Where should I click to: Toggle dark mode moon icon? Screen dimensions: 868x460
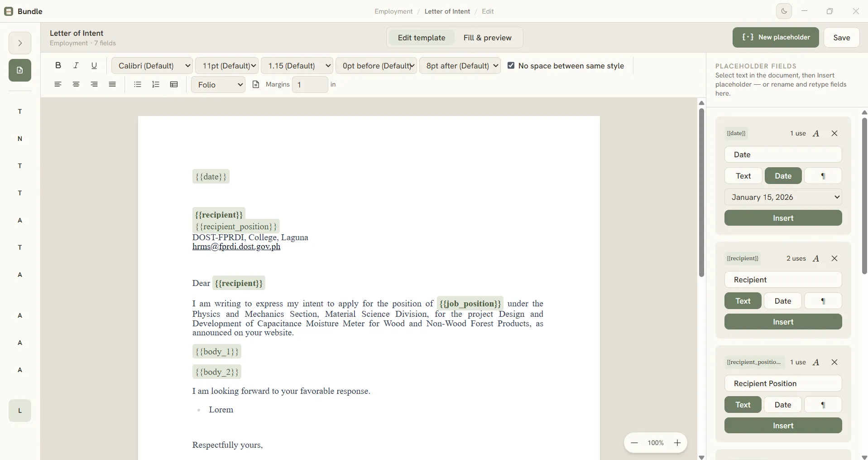pyautogui.click(x=784, y=11)
